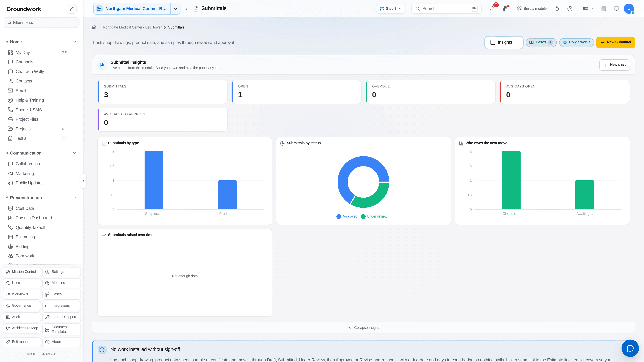Click the pencil edit icon beside Groundwork logo

pyautogui.click(x=72, y=9)
